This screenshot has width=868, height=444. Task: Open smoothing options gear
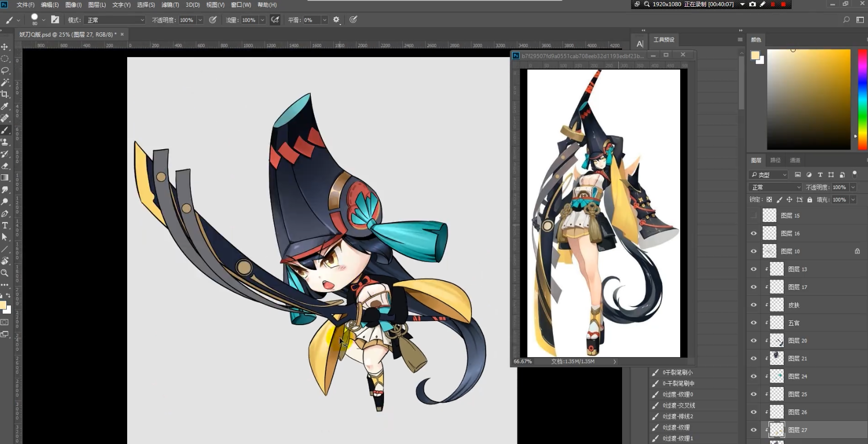336,20
